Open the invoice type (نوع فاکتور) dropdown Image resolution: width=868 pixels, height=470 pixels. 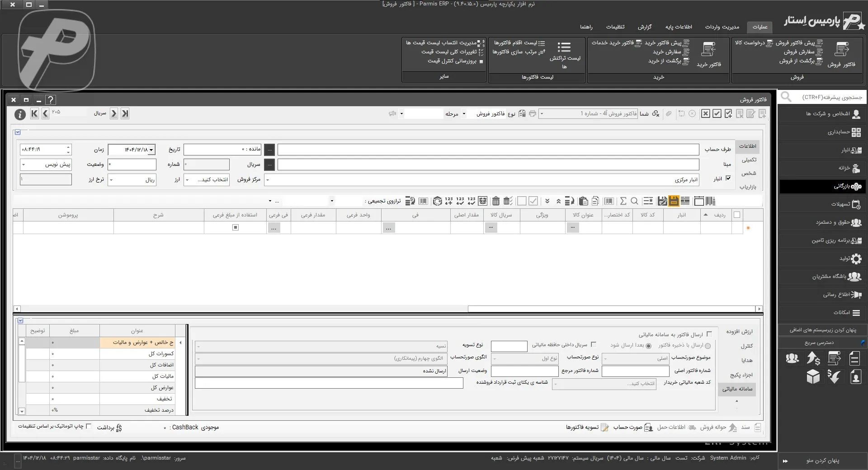tap(464, 114)
